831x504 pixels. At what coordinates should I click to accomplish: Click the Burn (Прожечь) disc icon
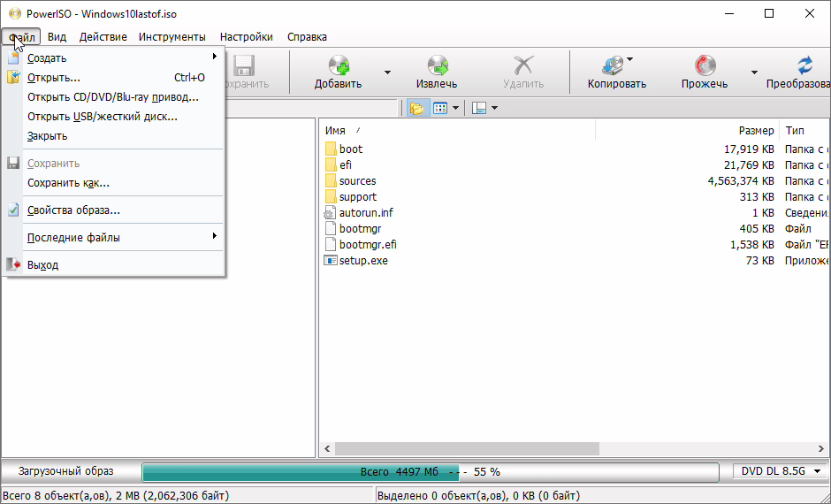tap(705, 66)
